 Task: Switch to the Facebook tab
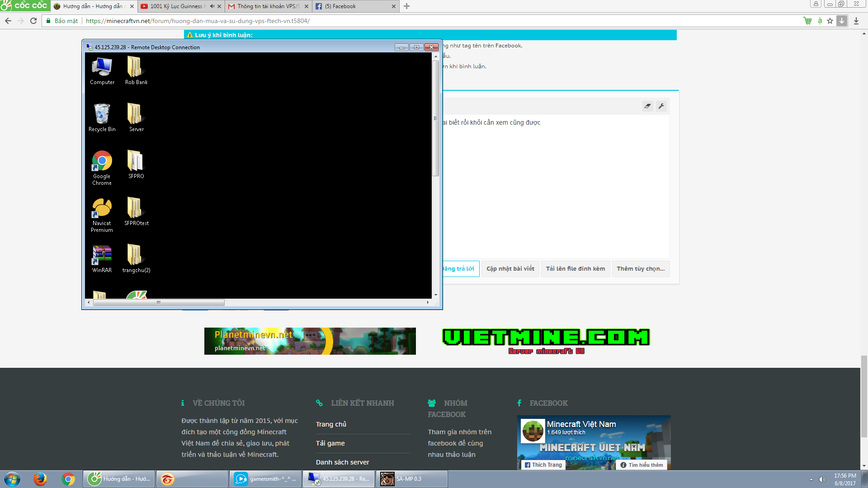tap(344, 6)
